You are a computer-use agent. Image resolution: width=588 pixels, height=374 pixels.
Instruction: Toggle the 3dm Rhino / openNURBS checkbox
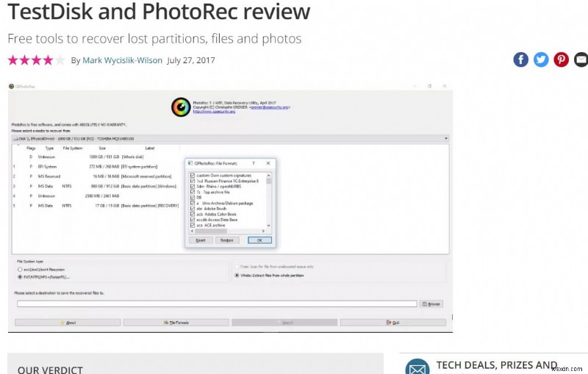coord(193,186)
